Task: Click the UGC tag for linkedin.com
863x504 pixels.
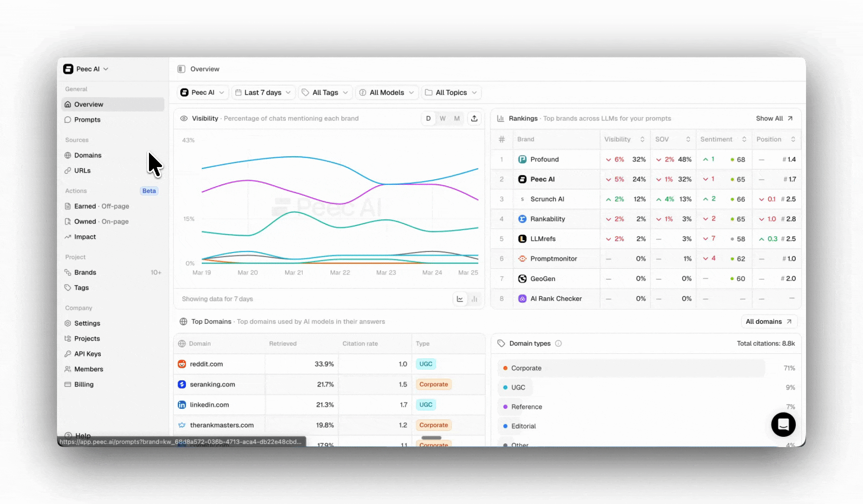Action: point(426,405)
